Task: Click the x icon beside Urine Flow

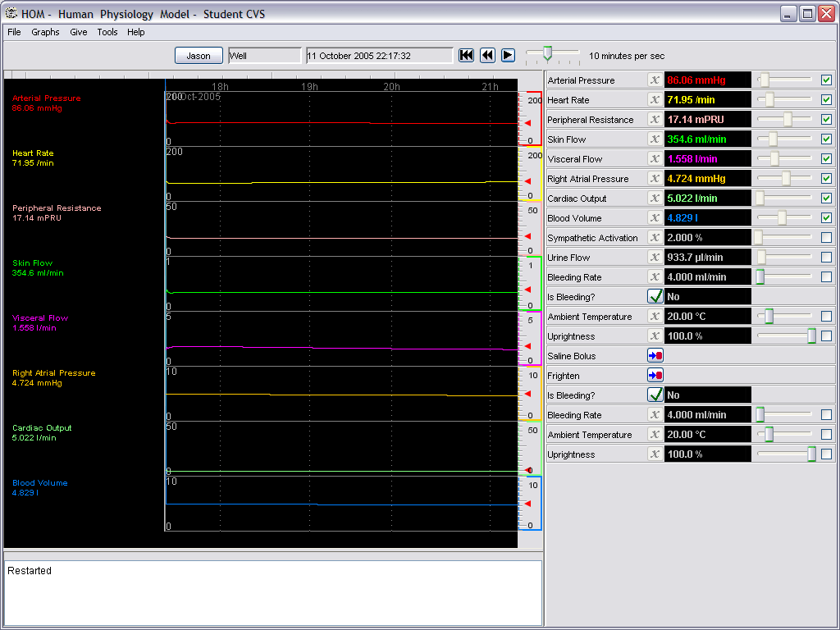Action: click(655, 258)
